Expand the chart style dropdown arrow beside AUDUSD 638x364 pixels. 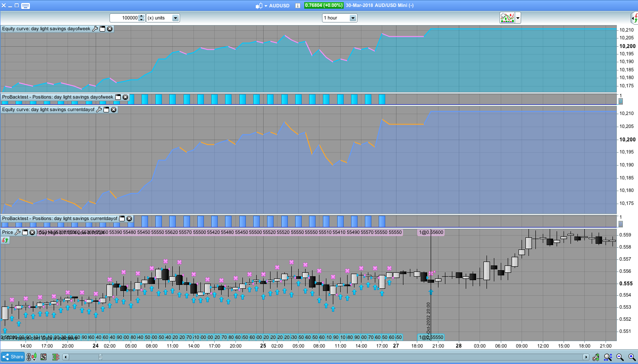pos(266,6)
